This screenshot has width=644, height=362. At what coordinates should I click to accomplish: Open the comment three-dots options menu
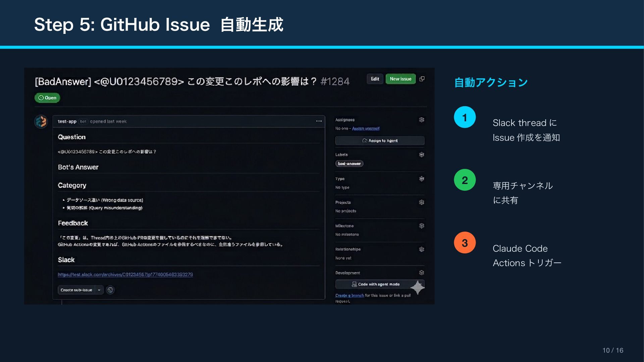[319, 121]
